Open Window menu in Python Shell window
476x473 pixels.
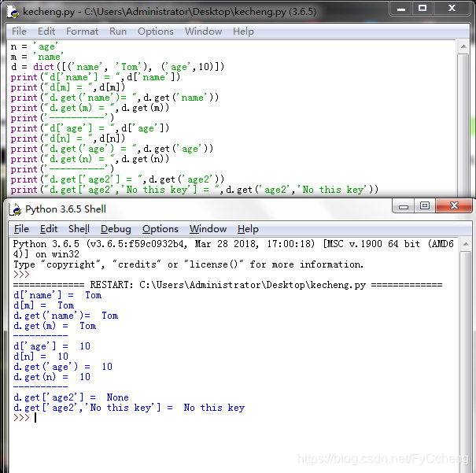208,229
